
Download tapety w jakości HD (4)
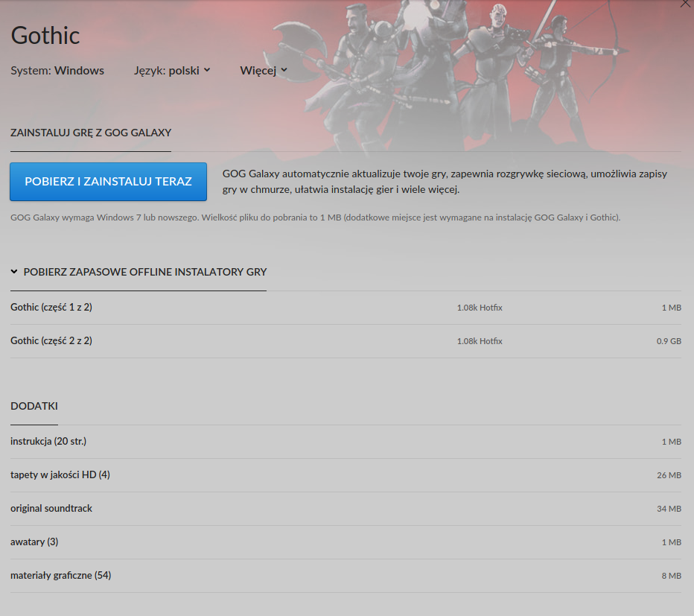tap(346, 475)
